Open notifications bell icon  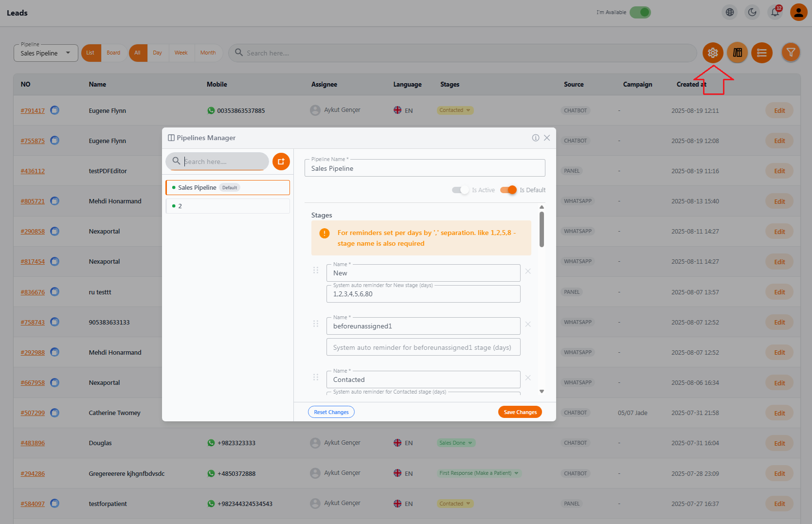(775, 12)
